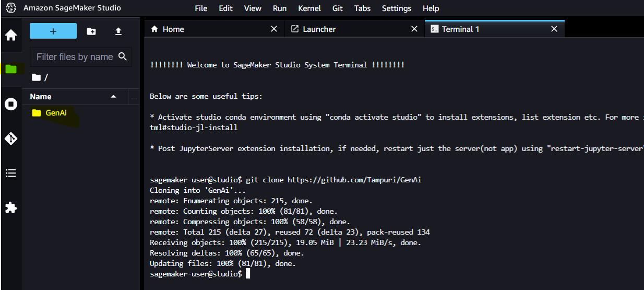The image size is (644, 290).
Task: Click the terminal cursor at the prompt
Action: [x=248, y=274]
